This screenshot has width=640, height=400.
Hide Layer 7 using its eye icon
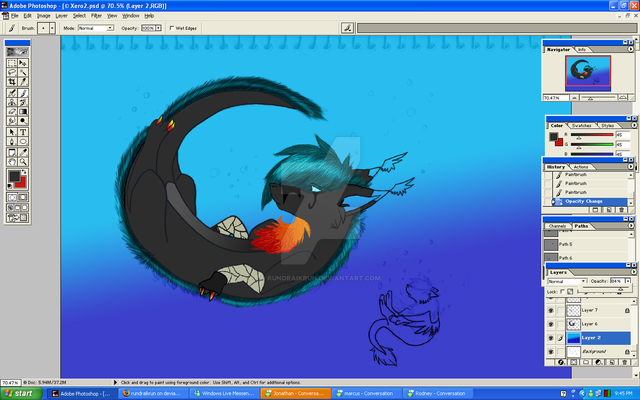(549, 310)
